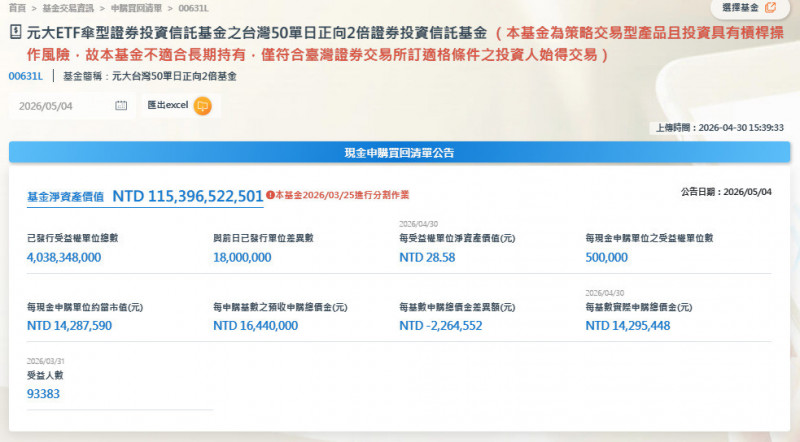Click the NTD 16,440,000 value
This screenshot has height=442, width=800.
coord(256,326)
